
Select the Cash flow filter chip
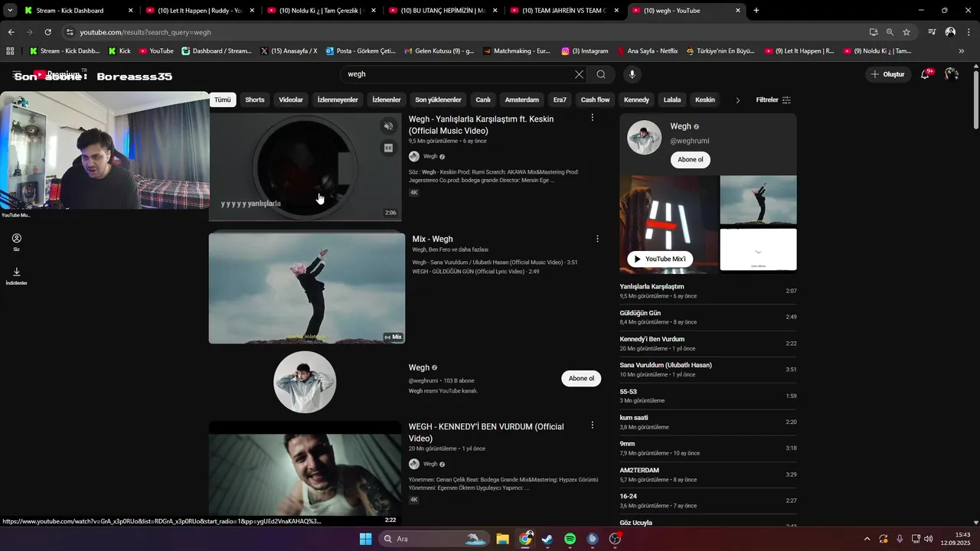595,99
